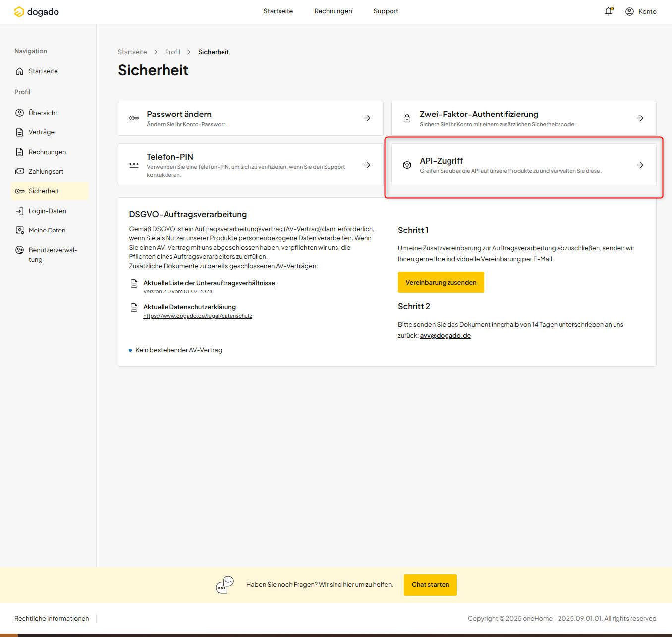This screenshot has width=672, height=637.
Task: Click the Kein bestehender AV-Vertrag status text
Action: click(x=179, y=350)
